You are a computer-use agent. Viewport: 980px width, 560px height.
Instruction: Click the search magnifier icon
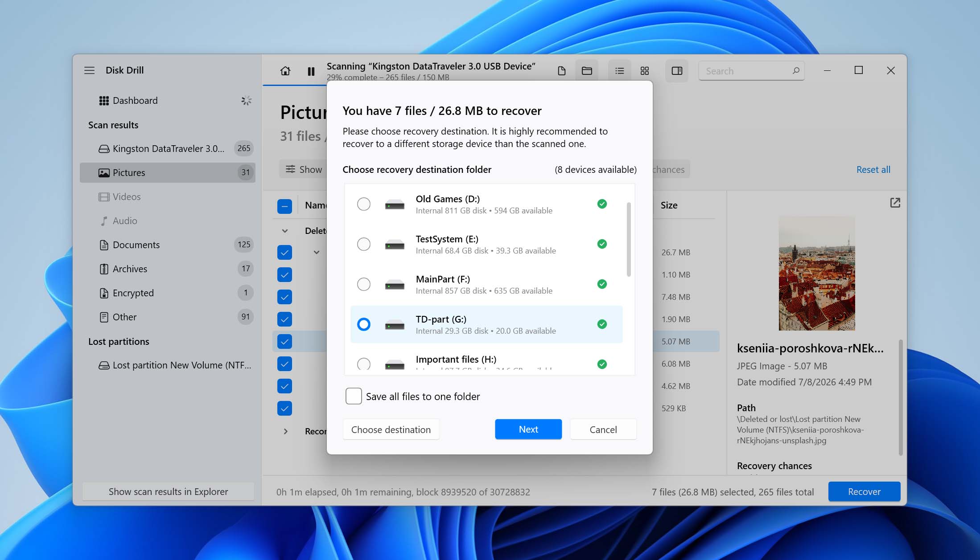pos(796,70)
